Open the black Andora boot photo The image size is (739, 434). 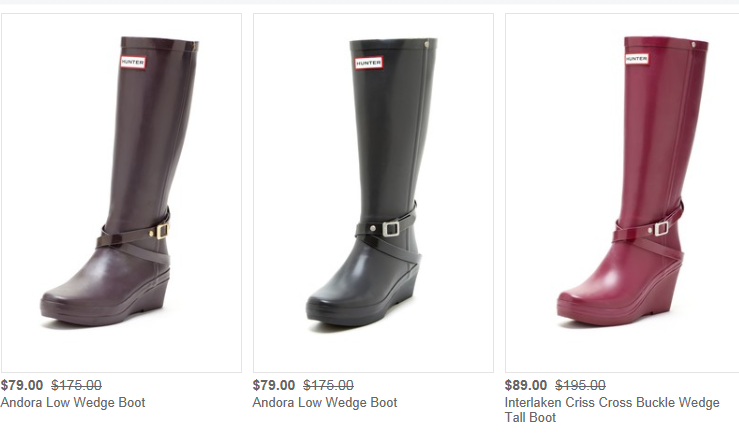tap(373, 193)
